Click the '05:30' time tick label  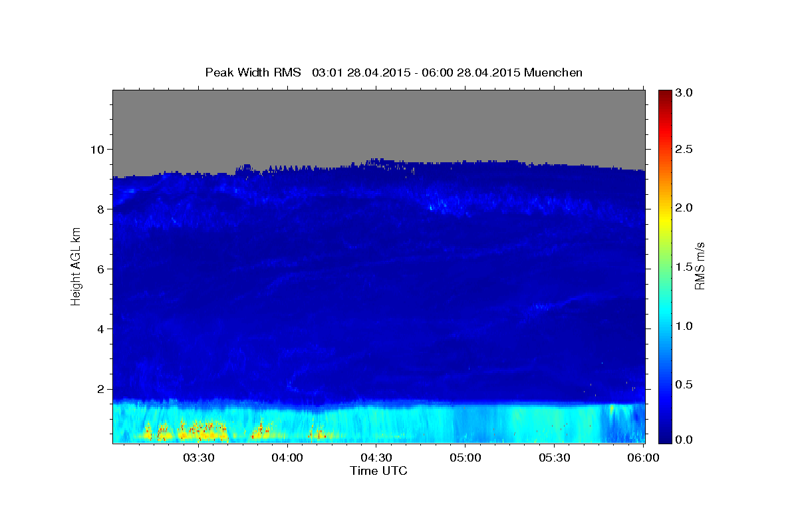tap(555, 458)
